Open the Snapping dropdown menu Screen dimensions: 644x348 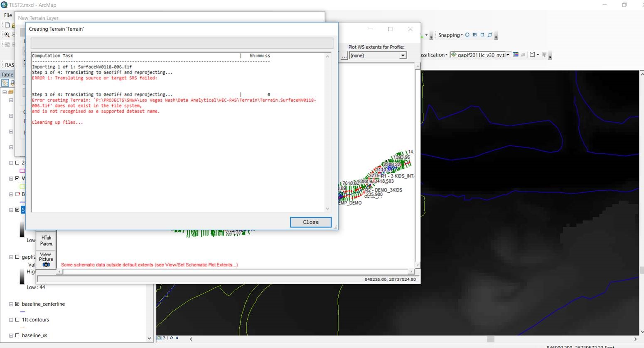point(450,35)
